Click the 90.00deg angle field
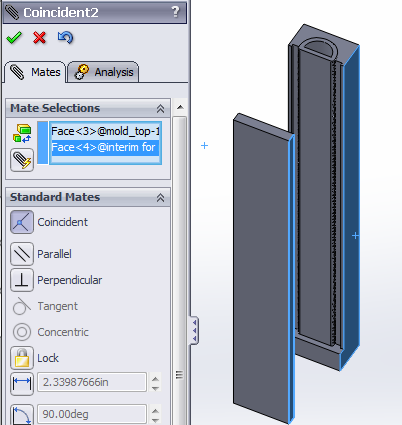This screenshot has width=402, height=425. (x=92, y=414)
